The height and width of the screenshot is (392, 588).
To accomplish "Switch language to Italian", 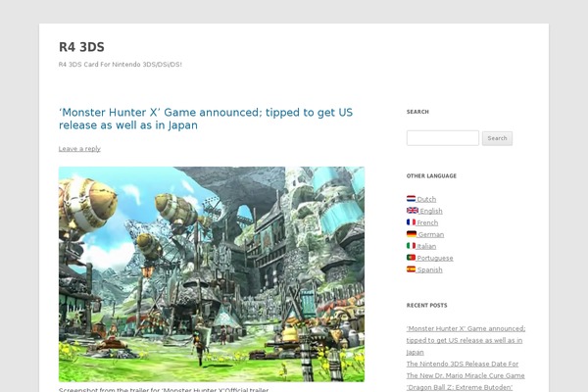I will pyautogui.click(x=426, y=246).
